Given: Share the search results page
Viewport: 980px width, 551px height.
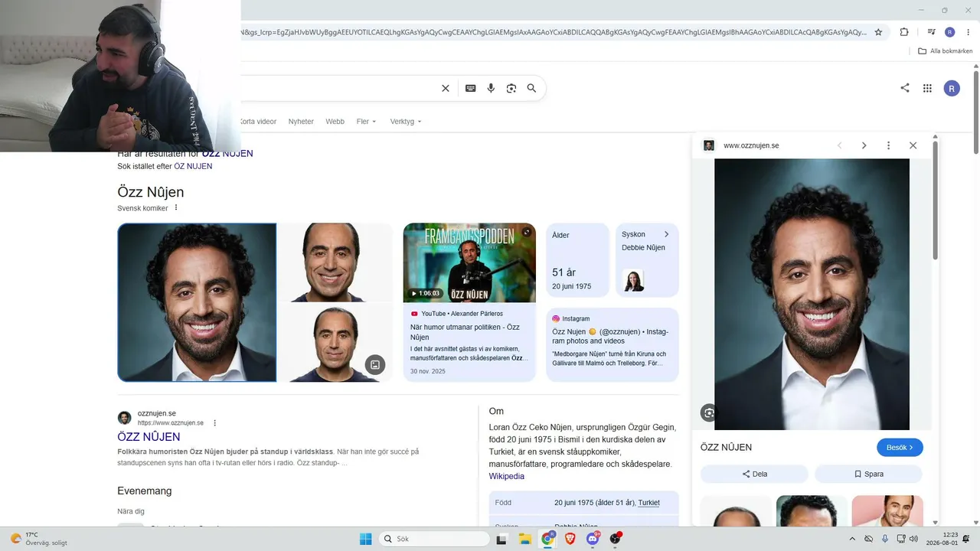Looking at the screenshot, I should click(905, 88).
